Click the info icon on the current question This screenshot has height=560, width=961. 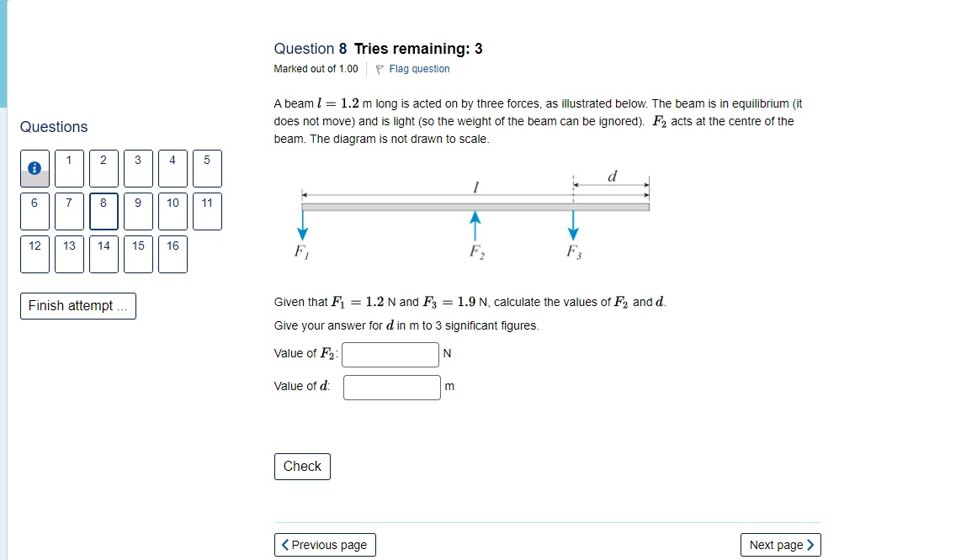pyautogui.click(x=34, y=169)
